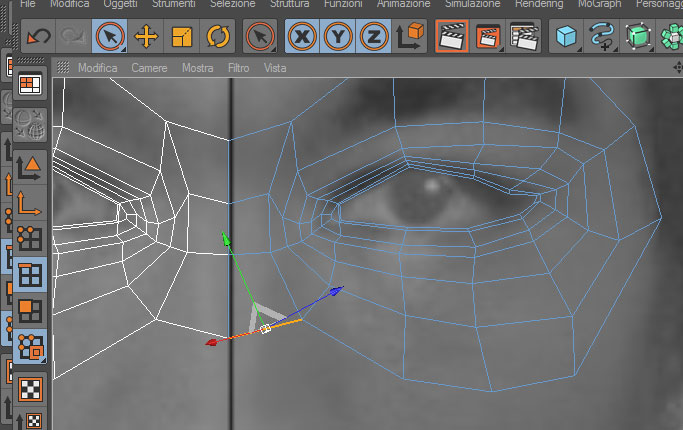Open the viewport Filtro menu
683x430 pixels.
(x=238, y=68)
